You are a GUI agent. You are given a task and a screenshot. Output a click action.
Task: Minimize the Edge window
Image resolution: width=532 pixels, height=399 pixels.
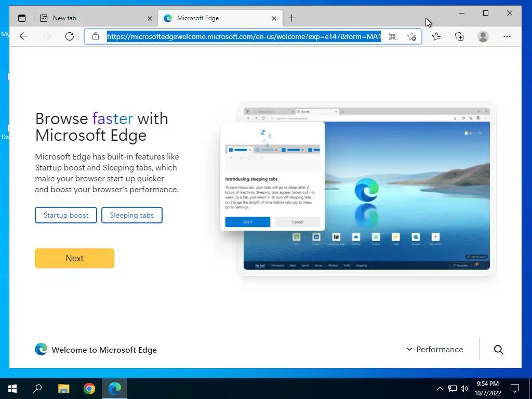pyautogui.click(x=462, y=13)
